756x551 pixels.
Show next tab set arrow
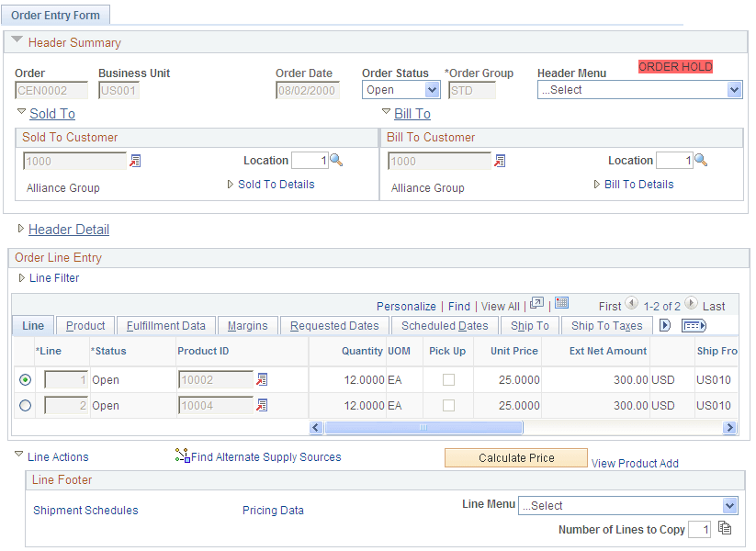point(665,325)
